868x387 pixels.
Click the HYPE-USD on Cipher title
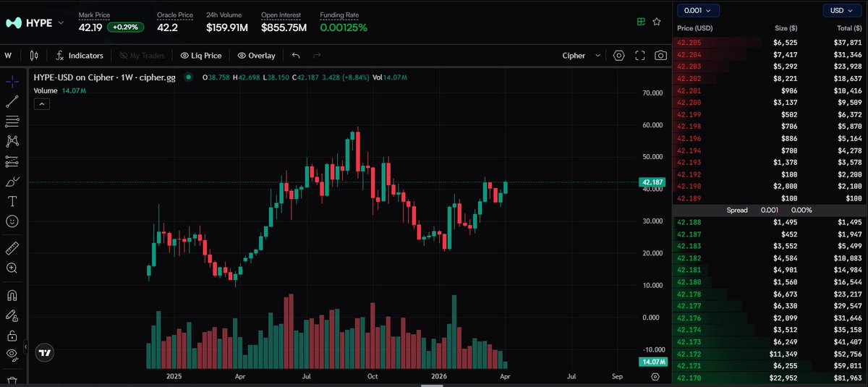[x=104, y=77]
